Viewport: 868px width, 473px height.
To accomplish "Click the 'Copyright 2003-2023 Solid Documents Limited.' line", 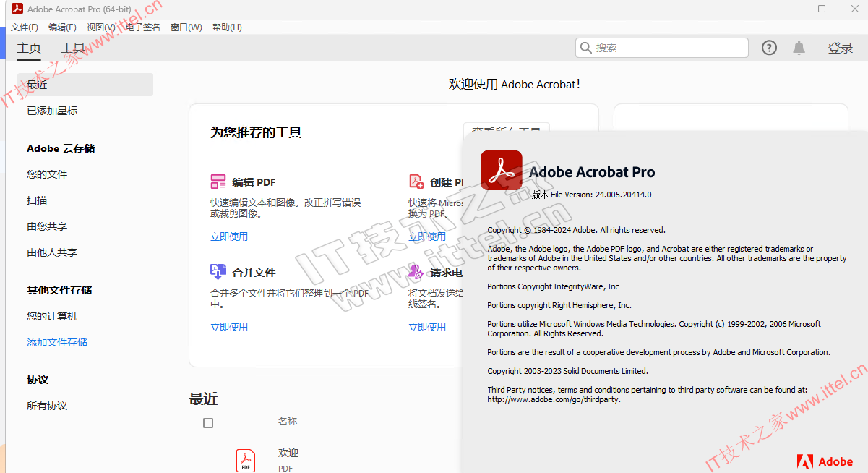I will point(567,371).
